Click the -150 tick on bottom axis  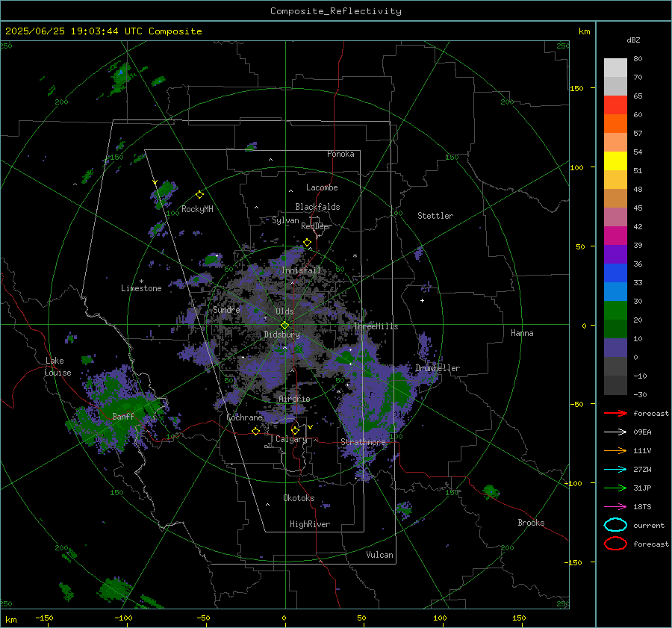44,618
